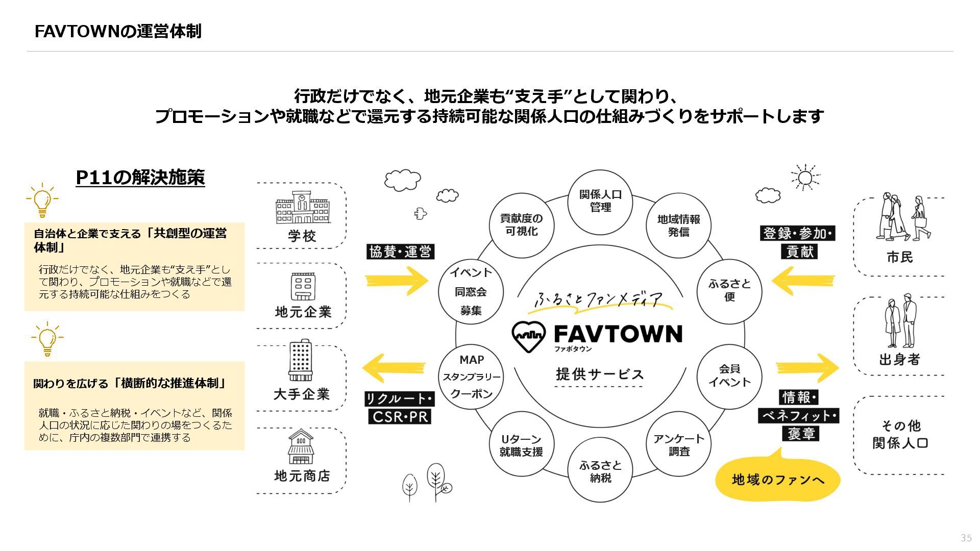
Task: Click the yellow 地域のファンへ speech bubble
Action: [x=777, y=480]
